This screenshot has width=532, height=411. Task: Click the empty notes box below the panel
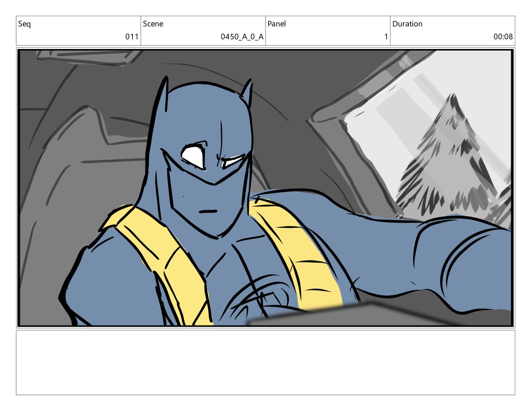click(x=266, y=362)
